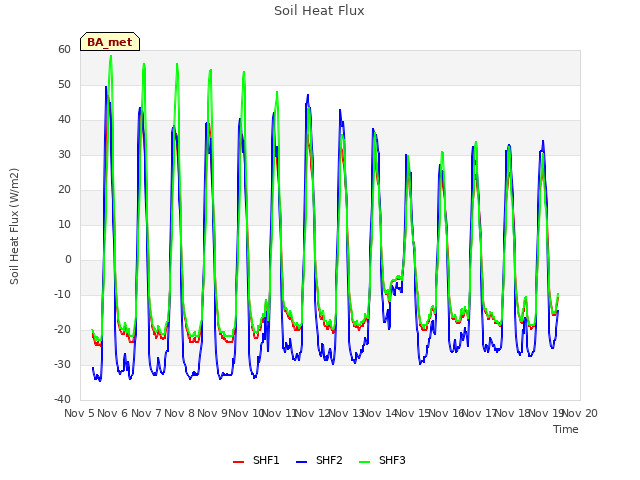640x480 pixels.
Task: Click the BA_met annotation label
Action: (110, 42)
